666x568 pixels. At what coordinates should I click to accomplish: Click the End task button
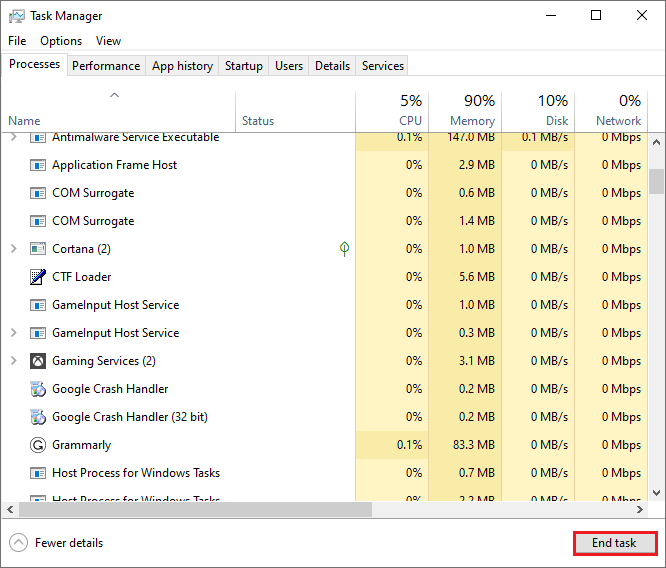pos(614,543)
